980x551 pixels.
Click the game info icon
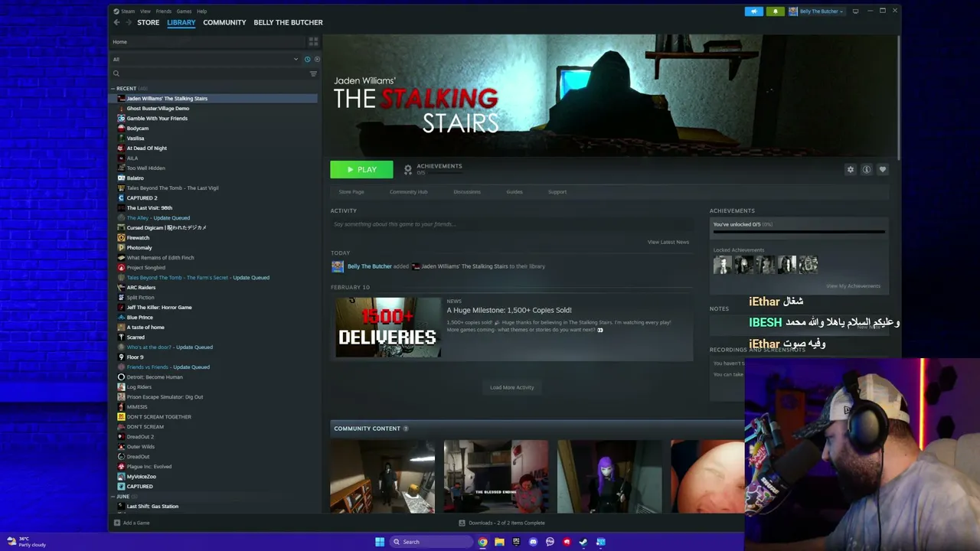pos(867,170)
